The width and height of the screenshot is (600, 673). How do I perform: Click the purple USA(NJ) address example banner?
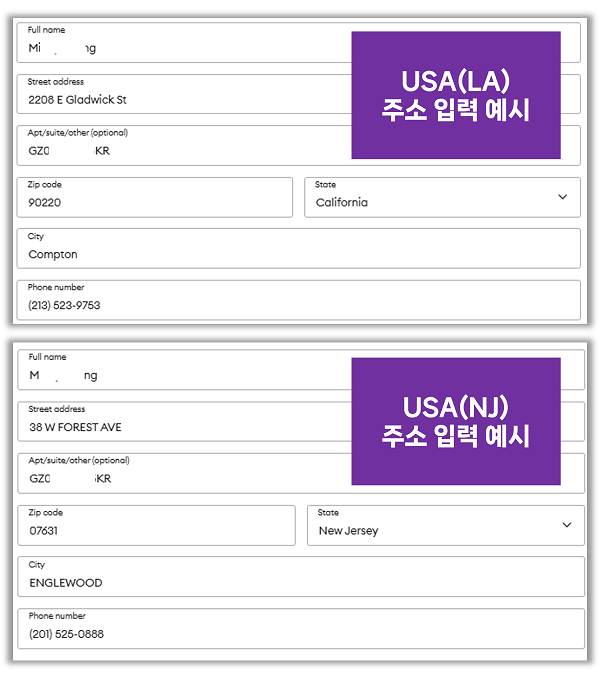point(455,421)
